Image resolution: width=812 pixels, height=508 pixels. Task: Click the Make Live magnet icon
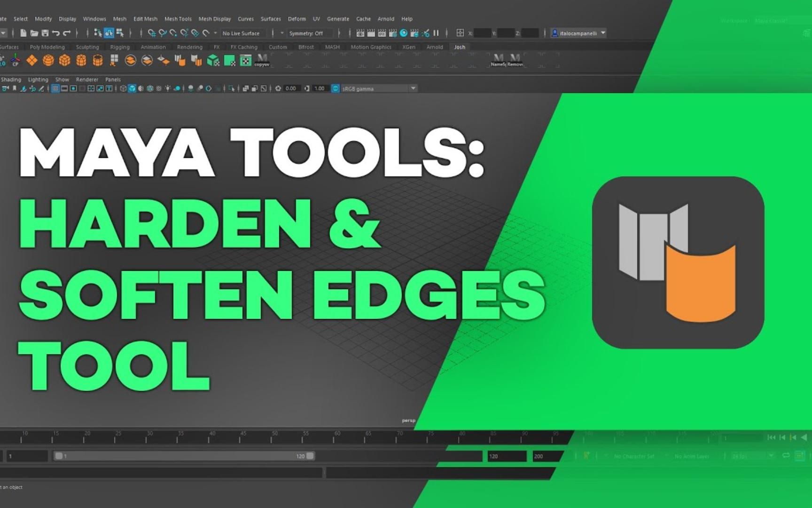tap(206, 33)
